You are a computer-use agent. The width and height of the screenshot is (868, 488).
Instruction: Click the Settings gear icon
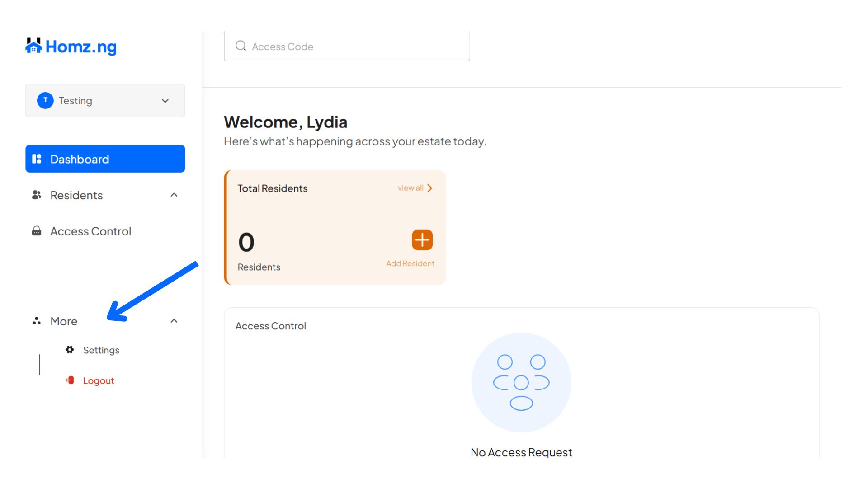pyautogui.click(x=69, y=350)
